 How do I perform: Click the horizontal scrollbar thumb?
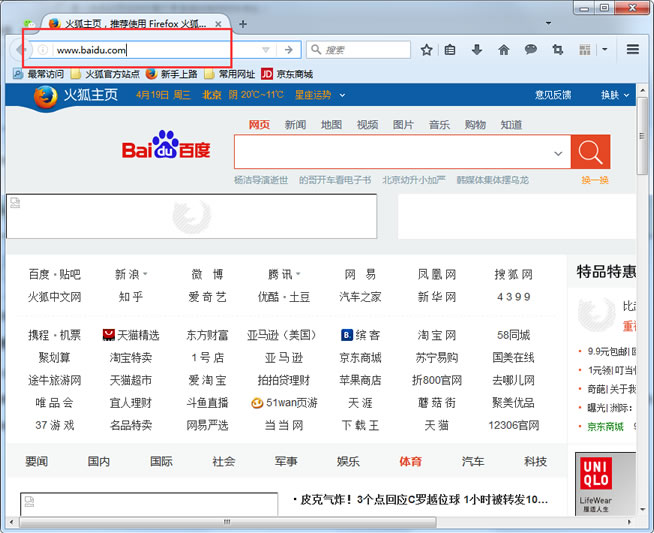pyautogui.click(x=227, y=522)
